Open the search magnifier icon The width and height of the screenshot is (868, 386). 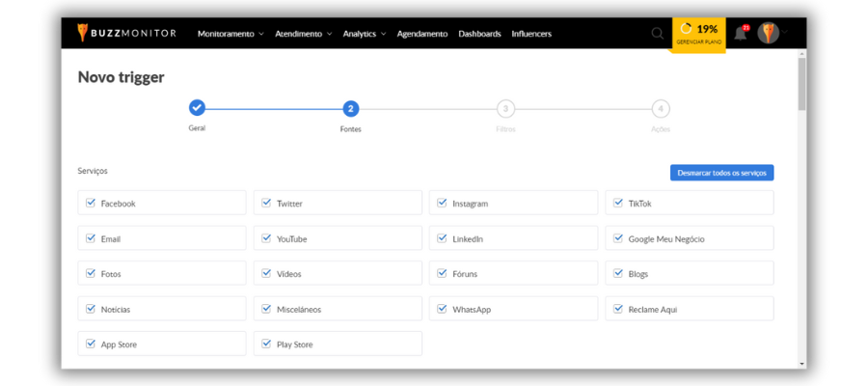pyautogui.click(x=657, y=33)
